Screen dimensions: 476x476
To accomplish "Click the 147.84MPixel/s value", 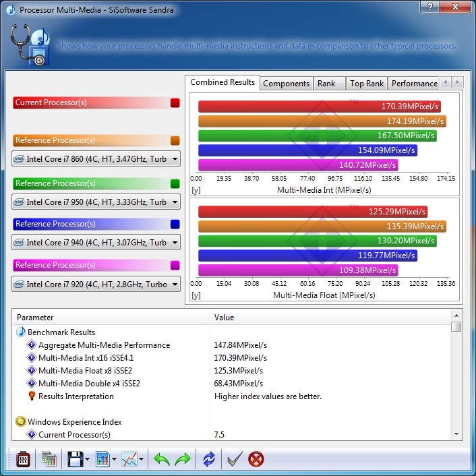I will coord(241,345).
